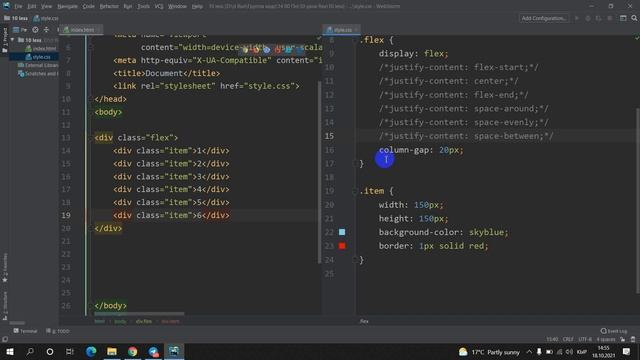The image size is (640, 360).
Task: Open the Navigate menu
Action: [x=67, y=6]
